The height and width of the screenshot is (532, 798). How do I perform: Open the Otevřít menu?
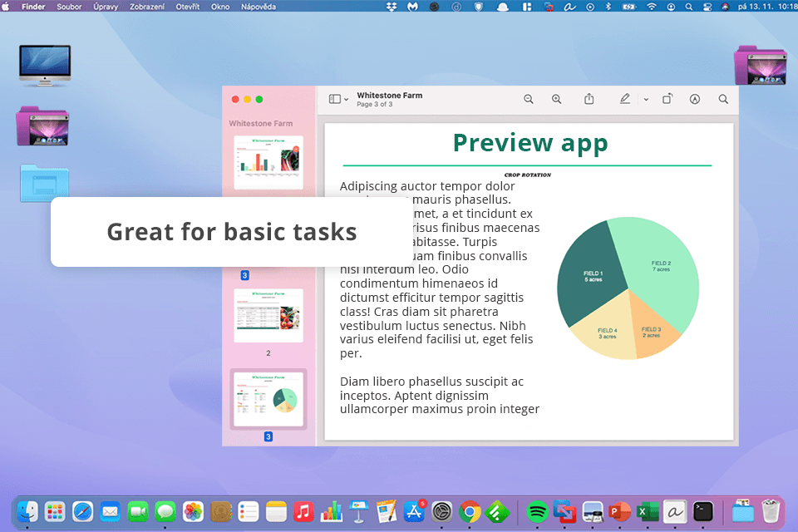click(x=188, y=7)
